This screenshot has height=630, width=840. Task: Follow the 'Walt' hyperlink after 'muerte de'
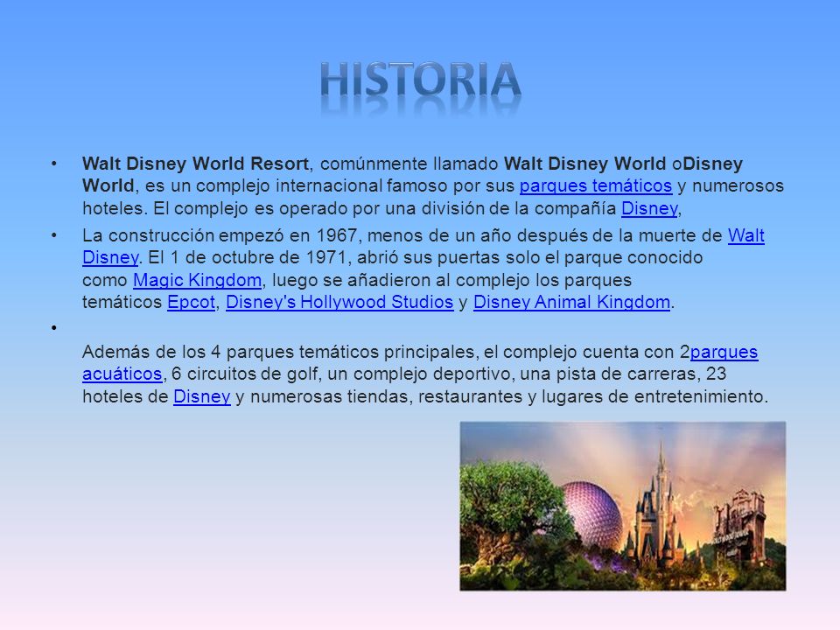[x=745, y=235]
